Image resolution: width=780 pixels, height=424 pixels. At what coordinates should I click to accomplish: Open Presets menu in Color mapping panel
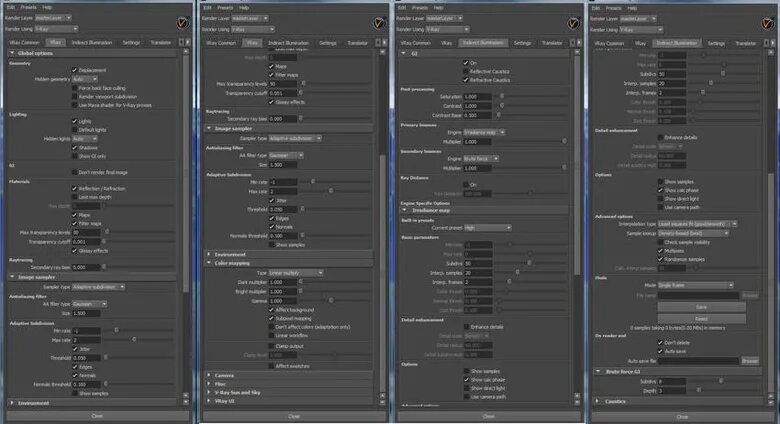(x=225, y=7)
